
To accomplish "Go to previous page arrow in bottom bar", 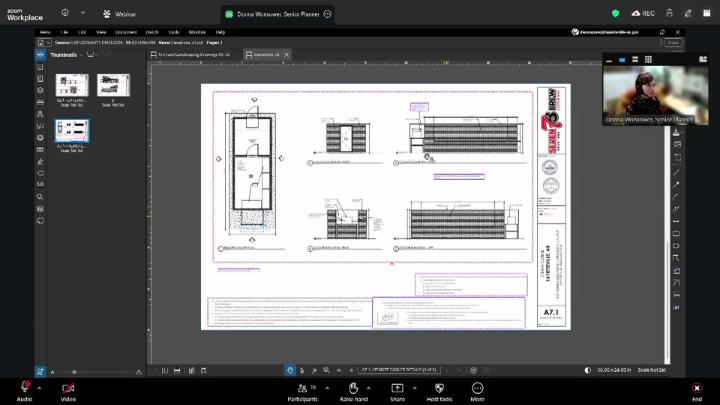I will (x=351, y=370).
